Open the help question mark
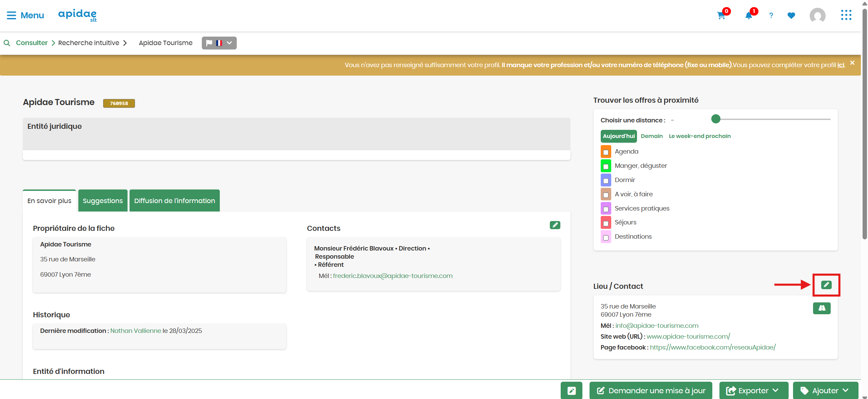The width and height of the screenshot is (868, 399). click(x=771, y=16)
